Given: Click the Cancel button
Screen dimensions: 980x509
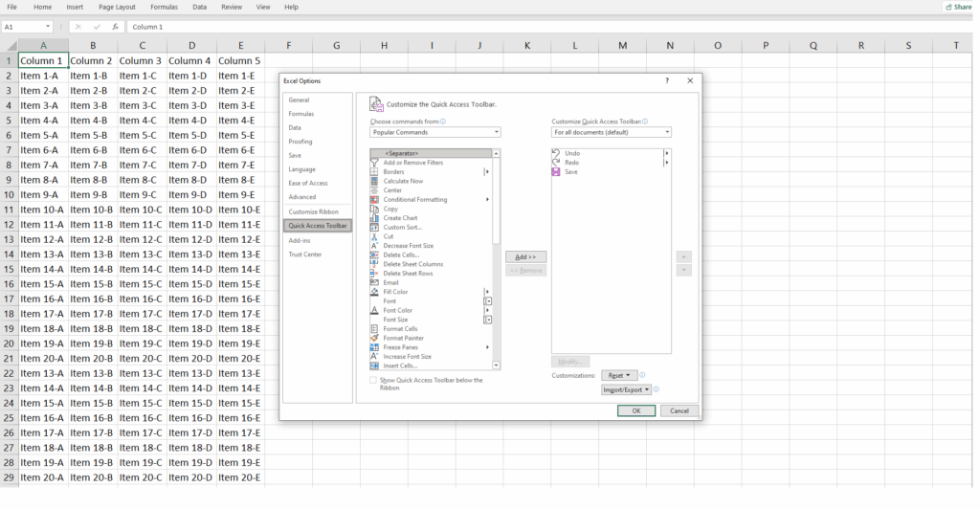Looking at the screenshot, I should [679, 411].
